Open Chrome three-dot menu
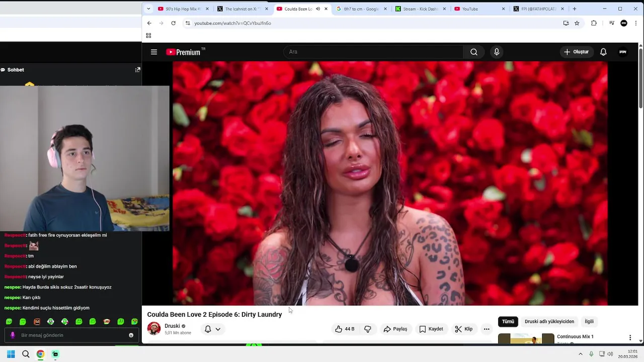Viewport: 644px width, 362px height. point(636,23)
